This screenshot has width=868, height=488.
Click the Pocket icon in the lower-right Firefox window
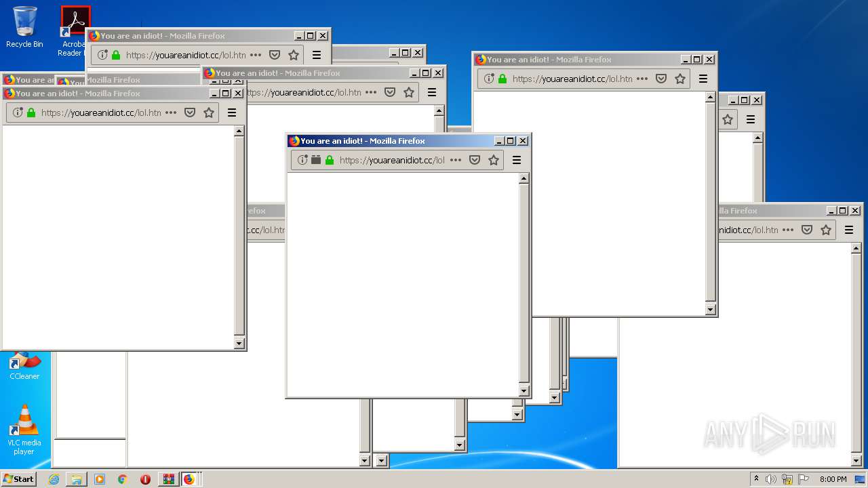coord(807,230)
